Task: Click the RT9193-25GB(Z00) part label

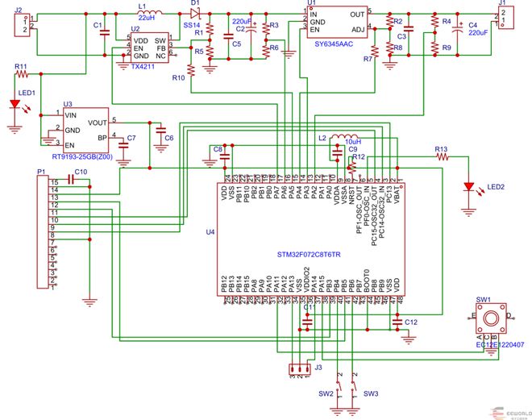Action: 82,156
